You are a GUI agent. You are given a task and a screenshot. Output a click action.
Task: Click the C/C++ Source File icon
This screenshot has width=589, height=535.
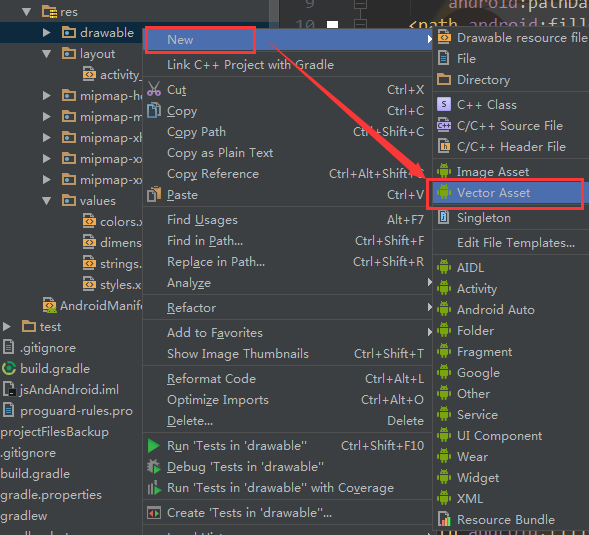coord(444,125)
